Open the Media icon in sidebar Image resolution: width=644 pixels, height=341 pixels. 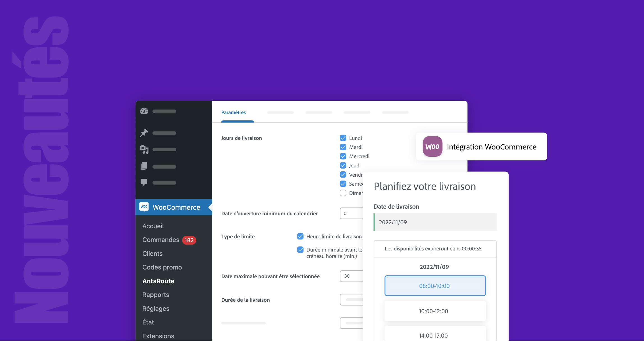[x=144, y=149]
